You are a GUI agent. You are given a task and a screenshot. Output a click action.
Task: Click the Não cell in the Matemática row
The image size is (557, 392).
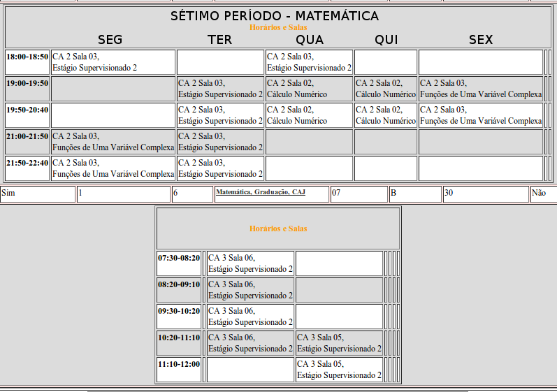click(x=544, y=194)
